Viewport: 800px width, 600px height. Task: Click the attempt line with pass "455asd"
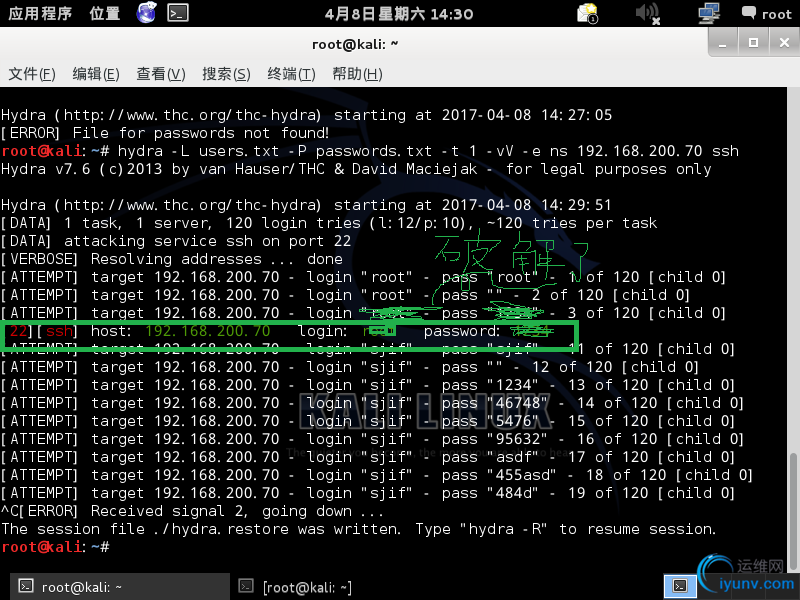point(377,475)
